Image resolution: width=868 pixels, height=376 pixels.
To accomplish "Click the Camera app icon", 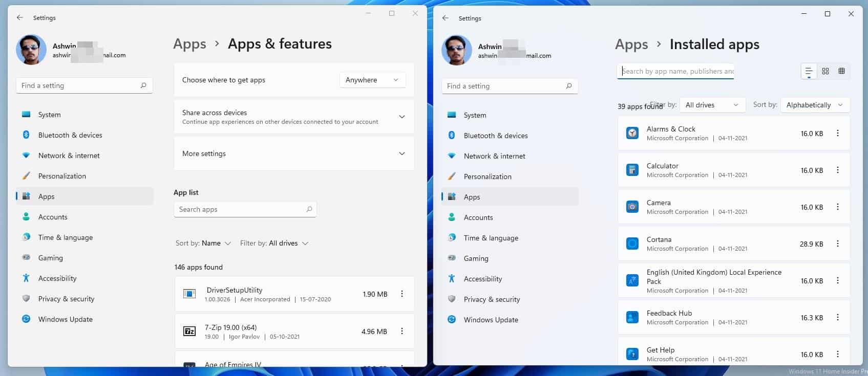I will (x=632, y=207).
